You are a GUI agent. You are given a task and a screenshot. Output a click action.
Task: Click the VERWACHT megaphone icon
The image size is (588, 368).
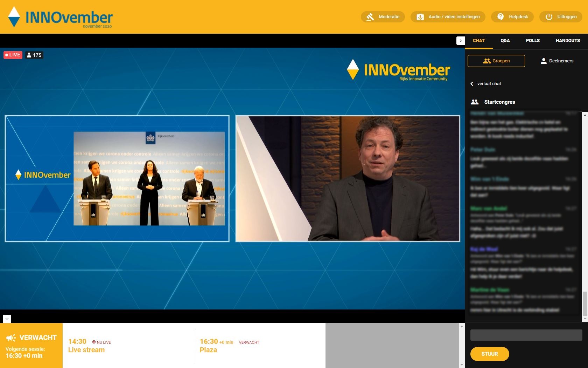click(x=11, y=338)
